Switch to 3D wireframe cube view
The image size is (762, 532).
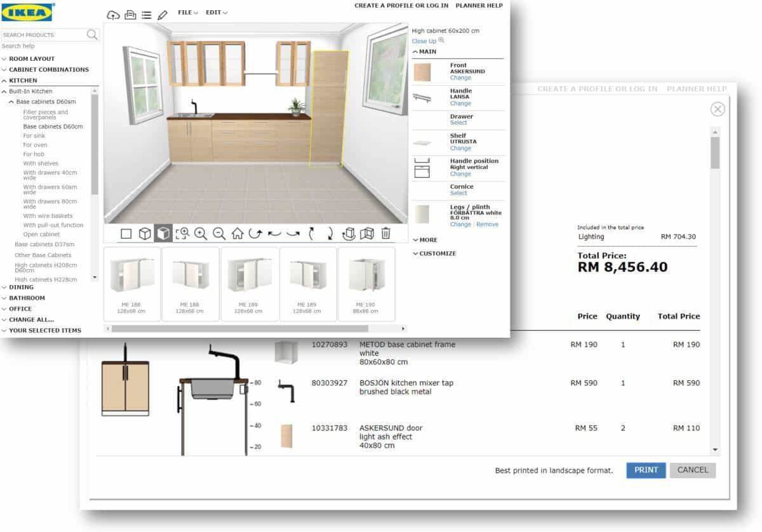[x=145, y=234]
